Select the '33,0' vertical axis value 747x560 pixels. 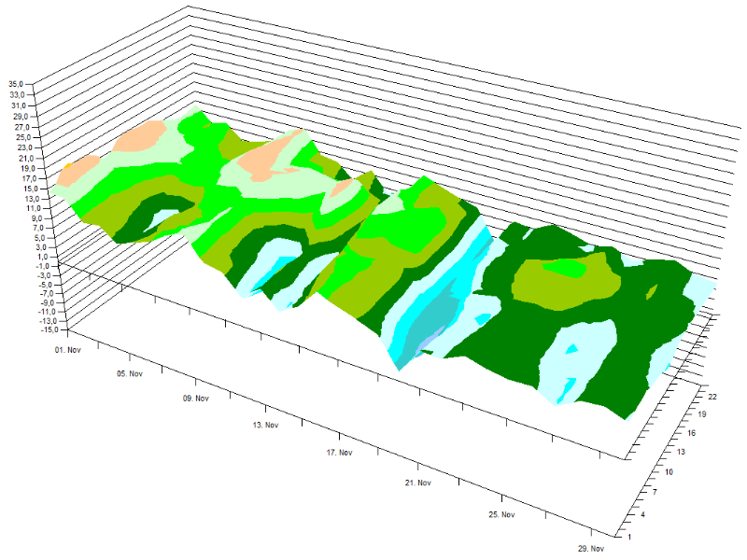pos(17,95)
